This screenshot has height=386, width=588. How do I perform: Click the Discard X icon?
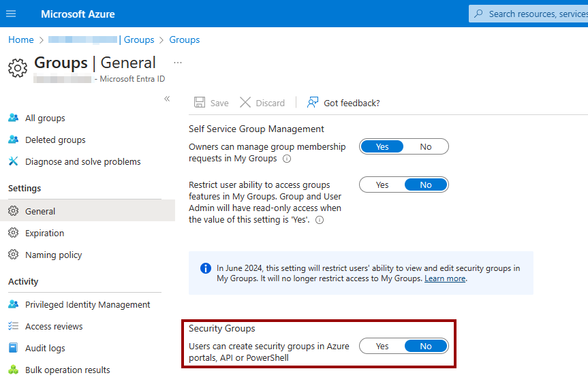click(245, 102)
